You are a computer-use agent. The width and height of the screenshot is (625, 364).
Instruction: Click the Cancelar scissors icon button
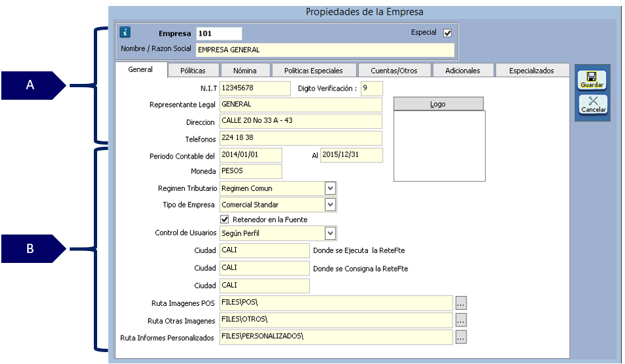click(593, 104)
